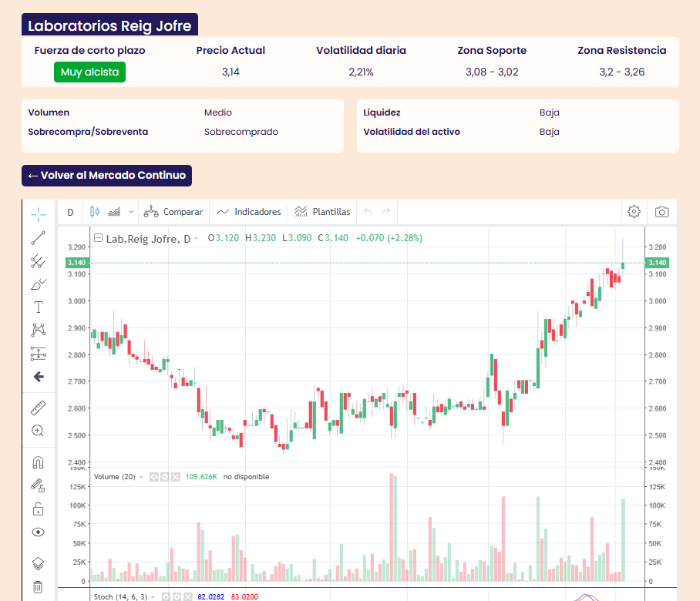700x601 pixels.
Task: Click the Fuerza de corto plazo heading
Action: (89, 50)
